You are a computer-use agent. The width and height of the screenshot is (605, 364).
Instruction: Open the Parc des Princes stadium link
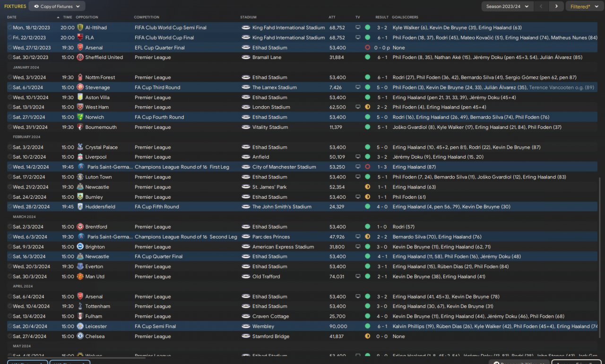coord(271,237)
